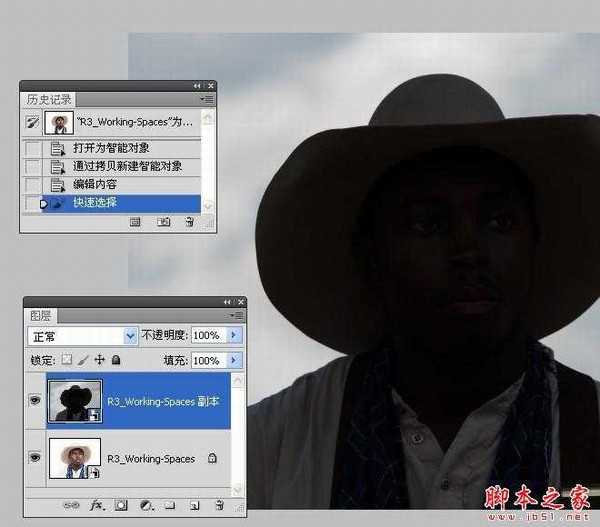The height and width of the screenshot is (527, 600).
Task: Click the History panel scroll-up arrow
Action: (208, 116)
